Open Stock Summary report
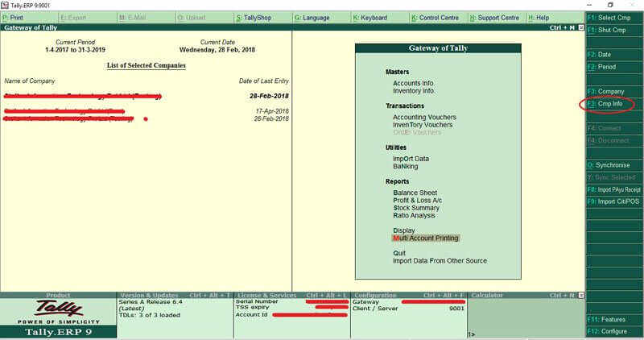Image resolution: width=644 pixels, height=340 pixels. 416,208
